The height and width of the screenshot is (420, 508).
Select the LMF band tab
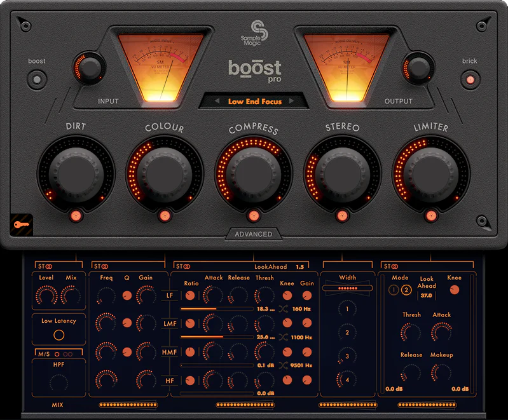(170, 323)
